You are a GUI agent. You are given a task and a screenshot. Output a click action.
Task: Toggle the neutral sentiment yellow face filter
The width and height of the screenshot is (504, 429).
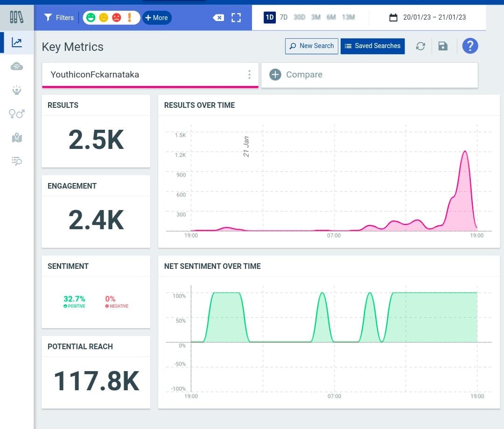pyautogui.click(x=104, y=17)
